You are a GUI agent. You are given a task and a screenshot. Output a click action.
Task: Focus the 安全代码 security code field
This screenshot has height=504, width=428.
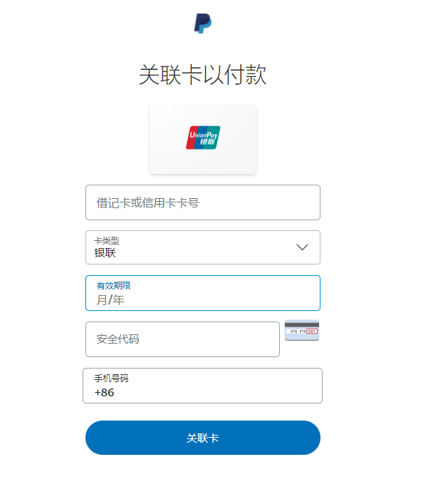(182, 339)
